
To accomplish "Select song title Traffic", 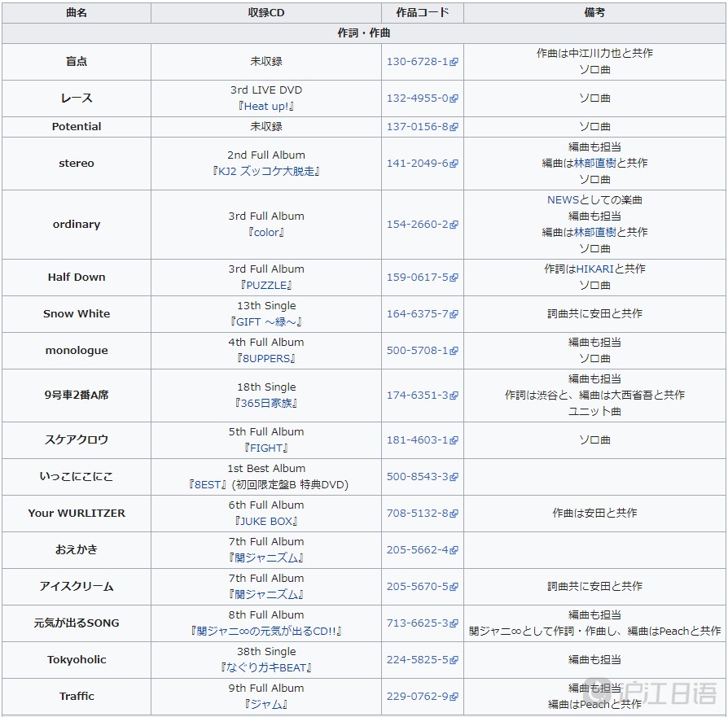I will [x=77, y=696].
